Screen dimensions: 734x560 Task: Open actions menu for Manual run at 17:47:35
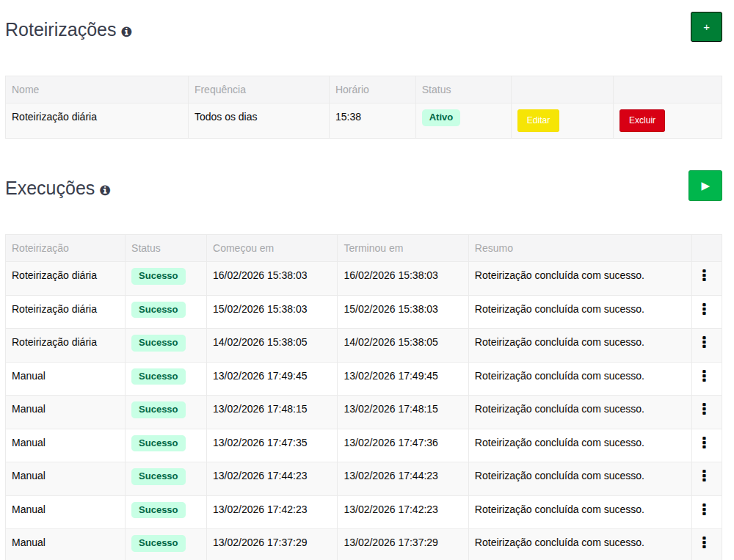704,443
